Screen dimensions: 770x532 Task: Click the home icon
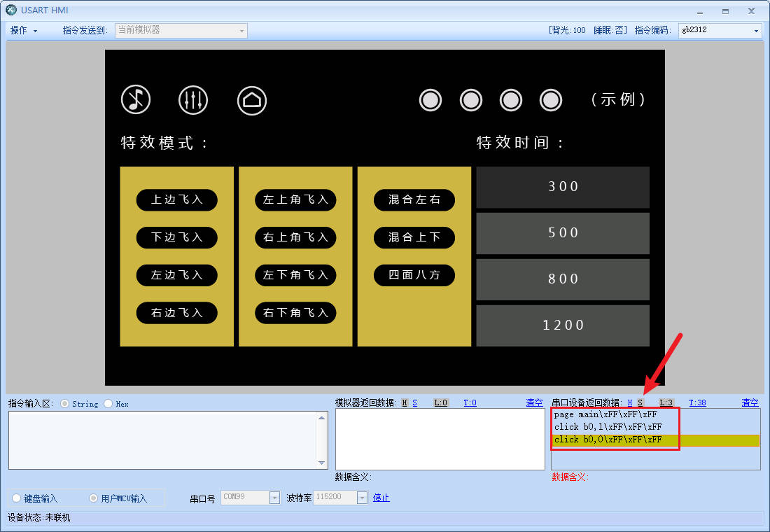click(x=252, y=100)
